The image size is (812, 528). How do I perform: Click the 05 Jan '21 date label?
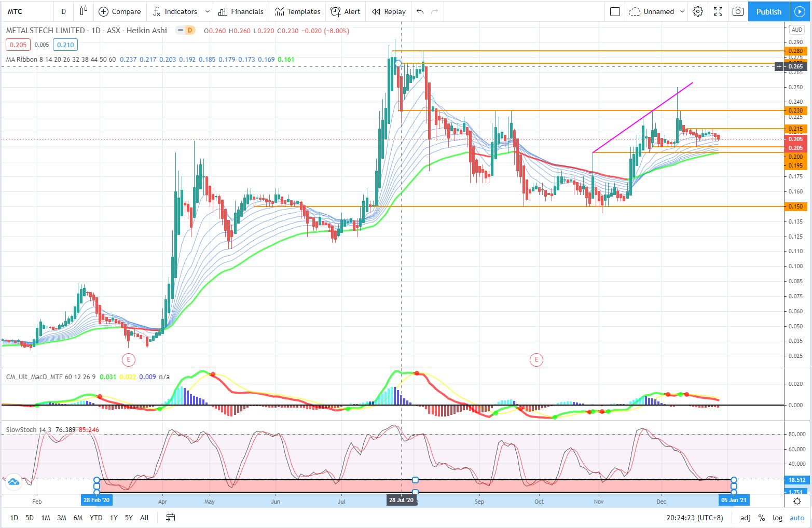[x=733, y=501]
